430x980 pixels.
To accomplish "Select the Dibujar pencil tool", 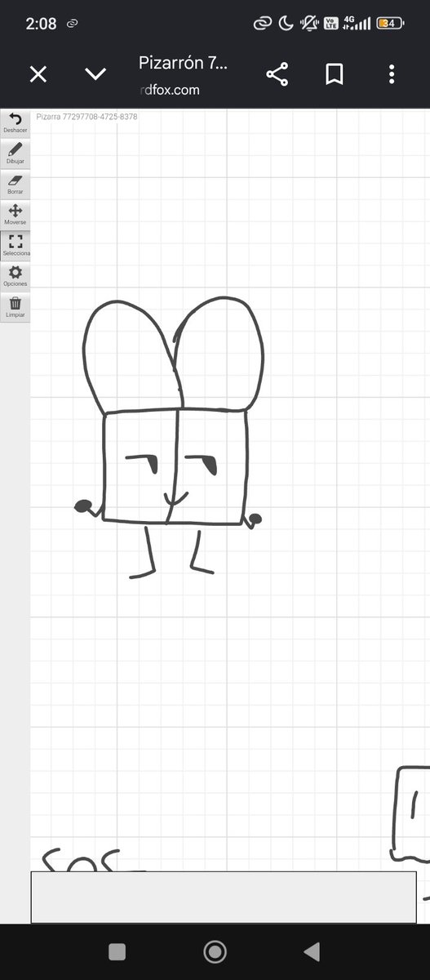I will point(15,154).
